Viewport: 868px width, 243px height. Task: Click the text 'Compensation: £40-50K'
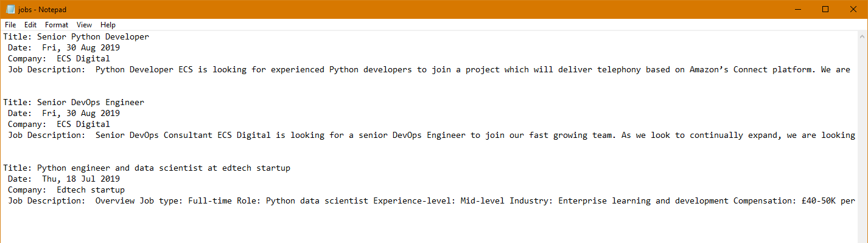click(x=786, y=201)
